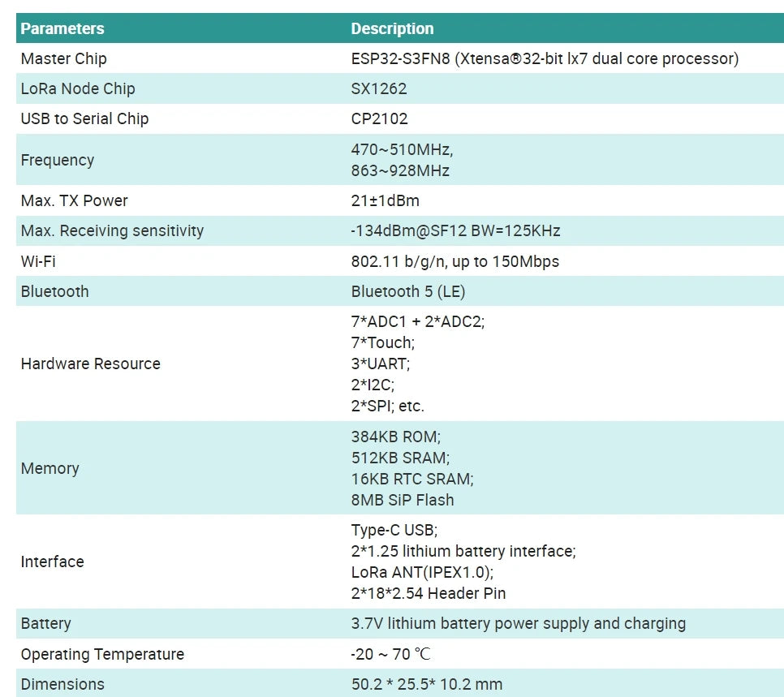This screenshot has height=697, width=784.
Task: Select the Type-C USB line
Action: [394, 530]
